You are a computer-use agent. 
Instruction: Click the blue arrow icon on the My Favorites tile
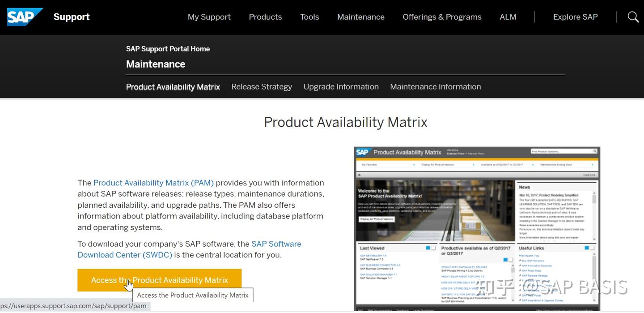pyautogui.click(x=414, y=165)
